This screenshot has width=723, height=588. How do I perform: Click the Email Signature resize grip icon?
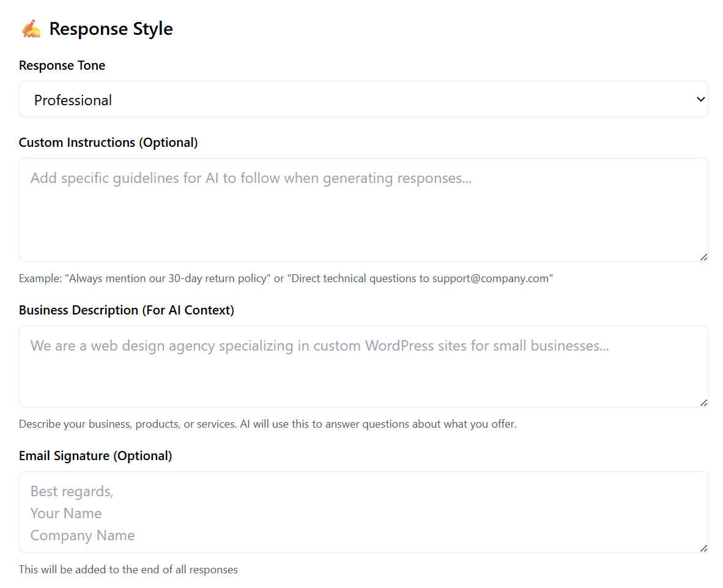coord(703,548)
